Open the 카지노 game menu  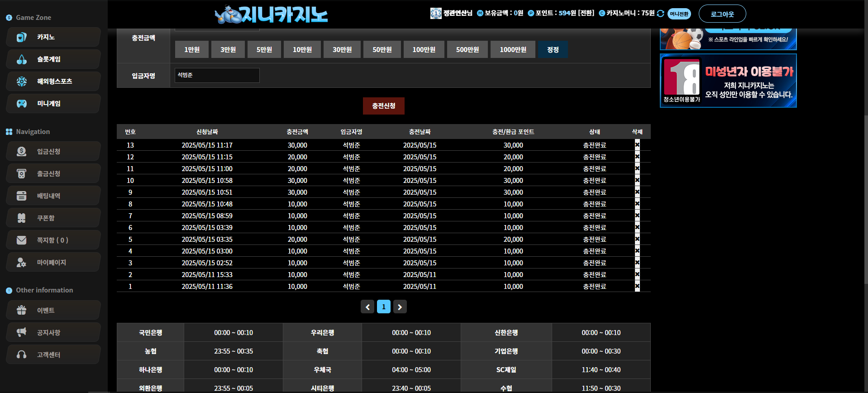click(53, 37)
